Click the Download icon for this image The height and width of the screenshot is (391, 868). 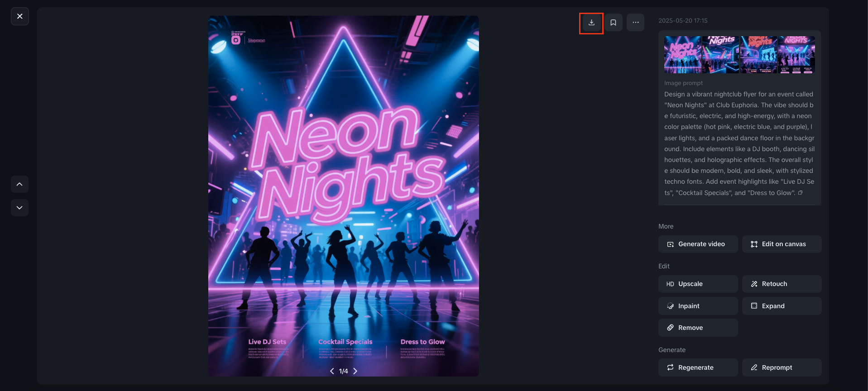[x=591, y=22]
